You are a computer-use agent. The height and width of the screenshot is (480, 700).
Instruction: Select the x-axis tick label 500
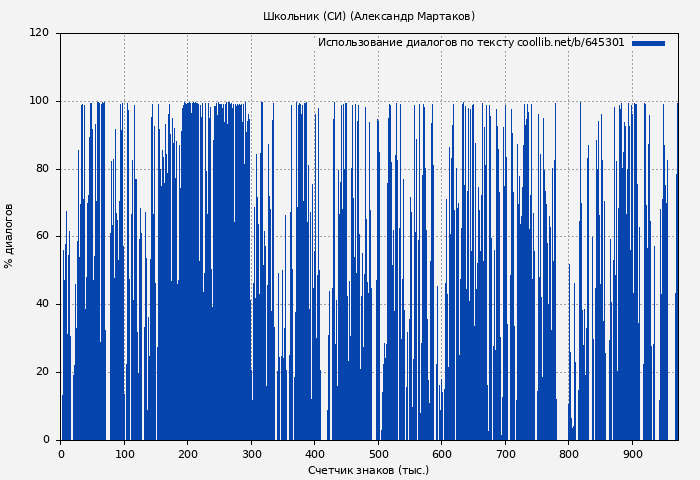coord(378,454)
